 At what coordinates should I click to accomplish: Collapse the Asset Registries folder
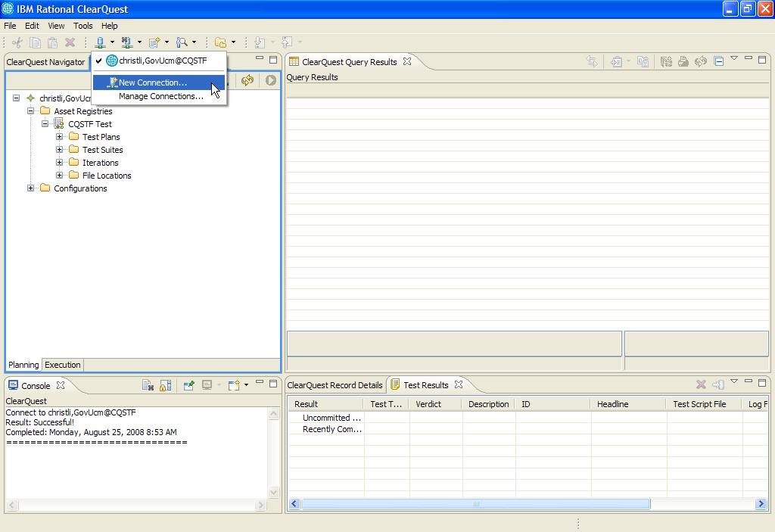tap(30, 110)
